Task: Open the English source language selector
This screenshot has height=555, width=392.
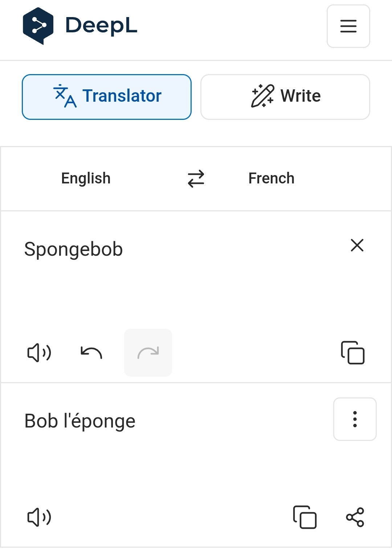Action: (x=86, y=178)
